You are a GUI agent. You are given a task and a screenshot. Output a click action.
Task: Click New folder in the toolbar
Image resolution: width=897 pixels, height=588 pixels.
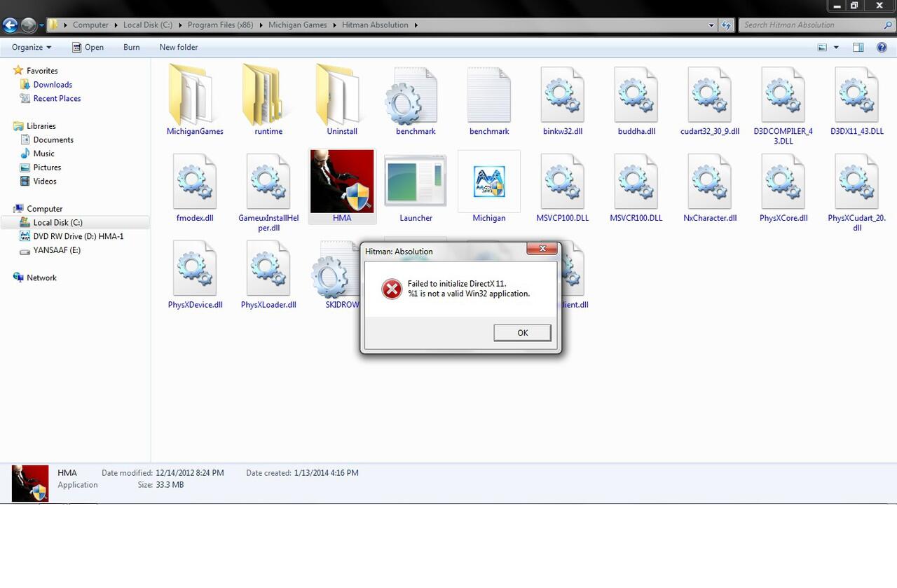[178, 47]
